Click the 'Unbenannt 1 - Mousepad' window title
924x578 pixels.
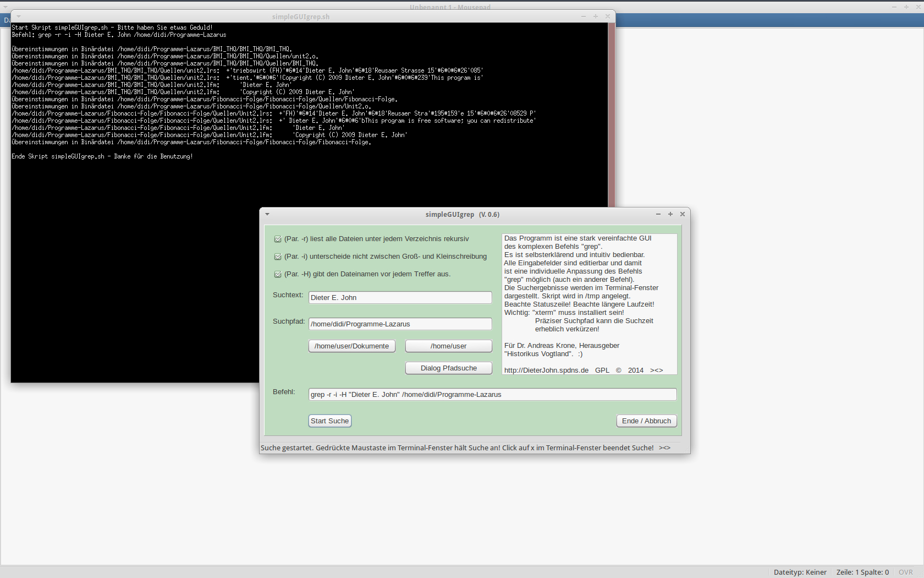click(450, 7)
